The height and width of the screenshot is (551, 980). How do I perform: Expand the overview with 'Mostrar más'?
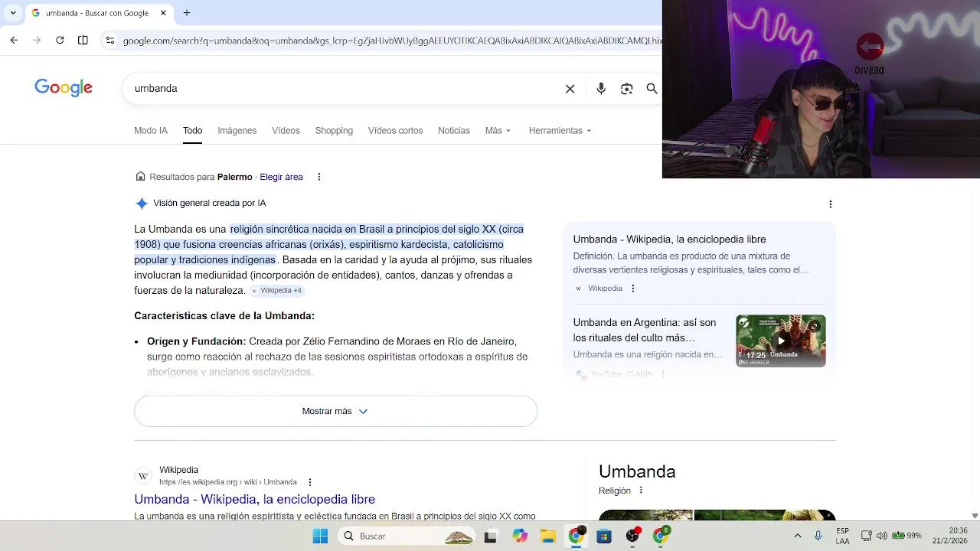[335, 411]
